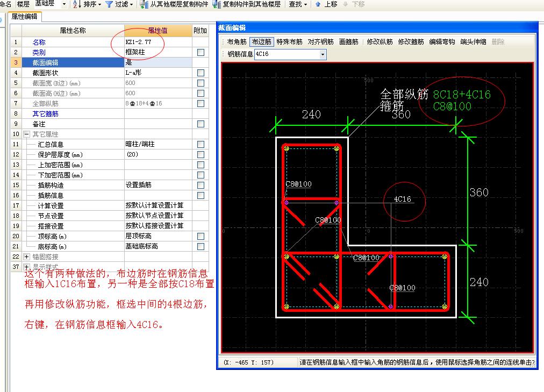
Task: Select the 修改箍筋 tool
Action: point(411,41)
